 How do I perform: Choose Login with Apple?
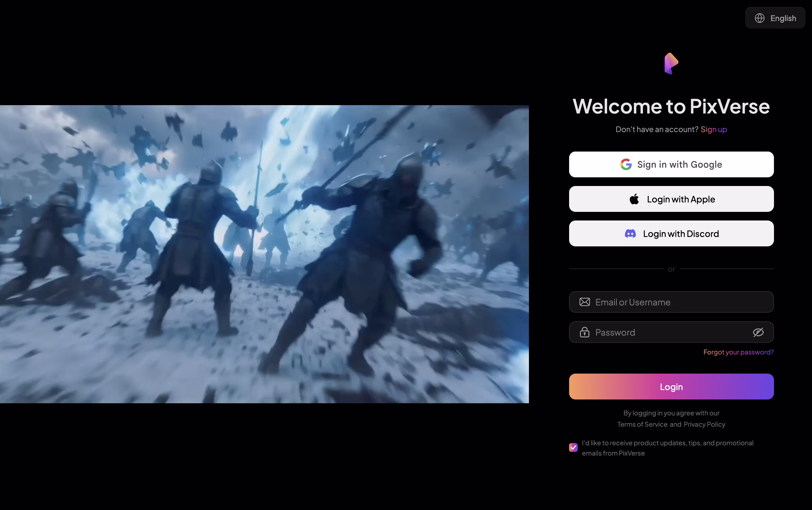[x=671, y=199]
